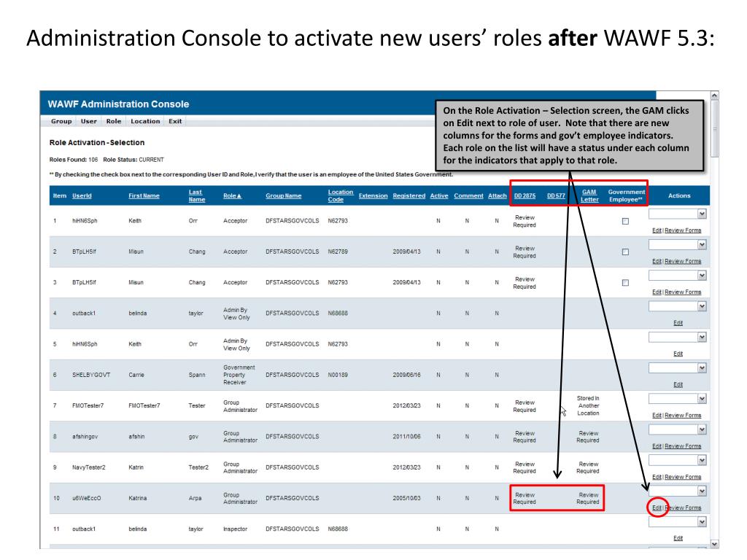Click Edit for item 2 Misun Chang
747x560 pixels.
point(657,262)
